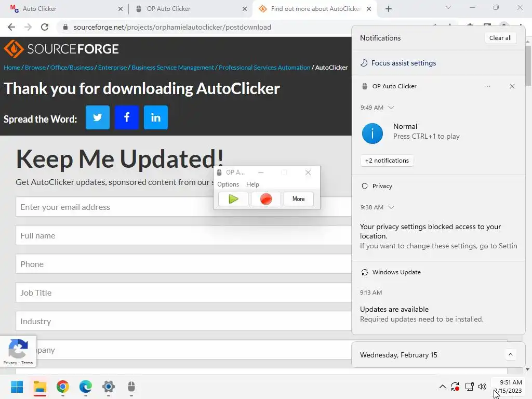The image size is (532, 399).
Task: Click the Home breadcrumb link
Action: tap(12, 68)
